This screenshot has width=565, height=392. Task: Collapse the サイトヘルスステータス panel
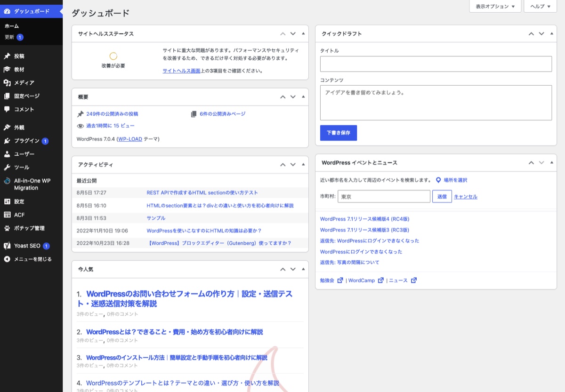click(303, 34)
